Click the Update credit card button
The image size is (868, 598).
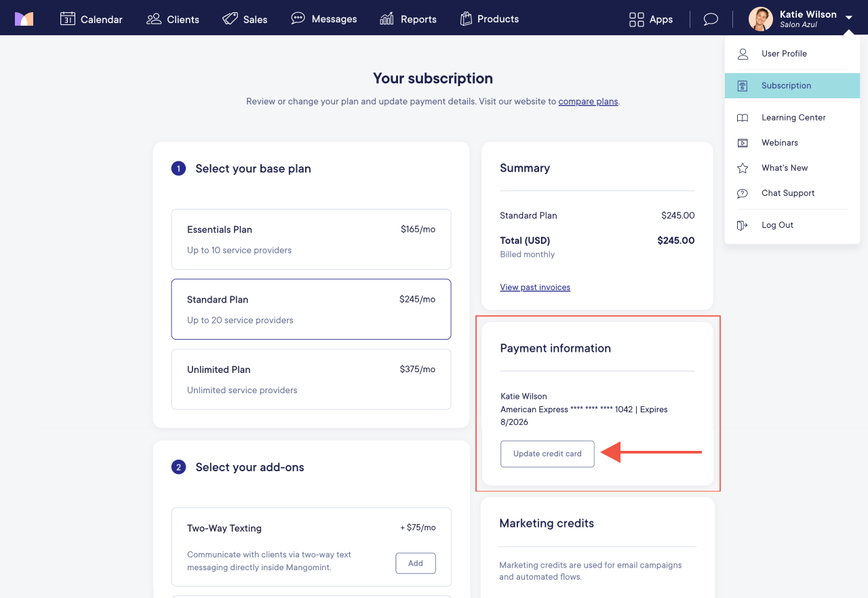(547, 454)
